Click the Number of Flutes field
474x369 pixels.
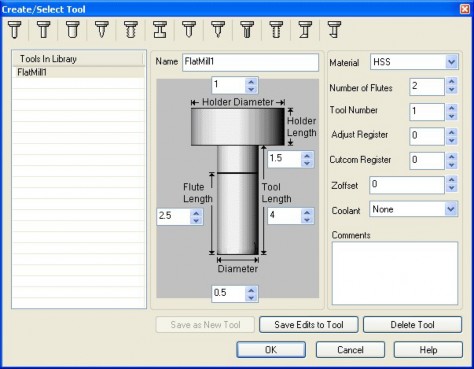(427, 87)
